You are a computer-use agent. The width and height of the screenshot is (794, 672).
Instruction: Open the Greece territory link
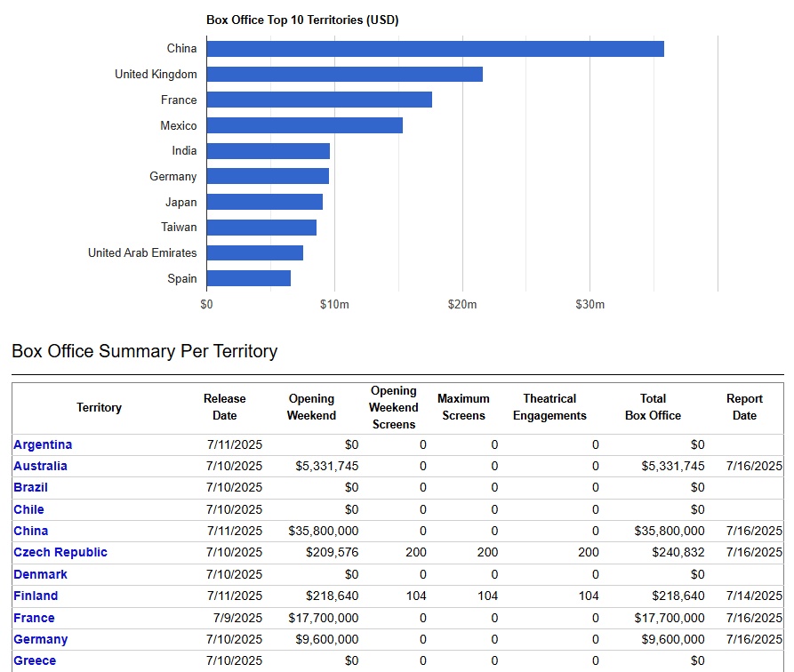(x=35, y=660)
